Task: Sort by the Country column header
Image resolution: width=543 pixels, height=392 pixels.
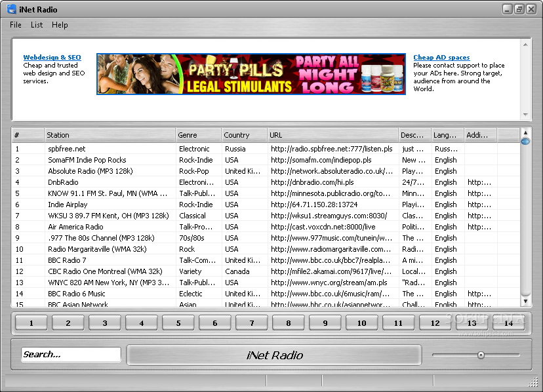Action: pos(245,135)
